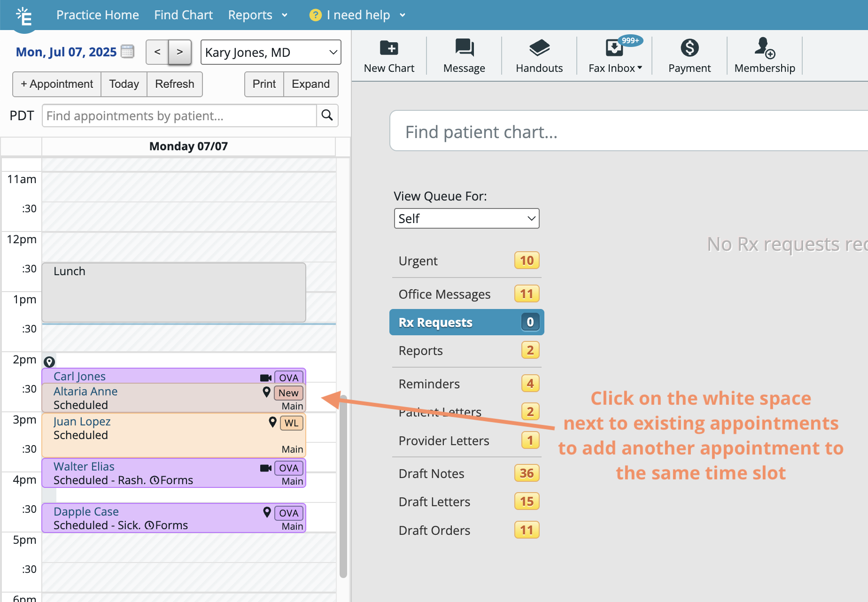This screenshot has height=602, width=868.
Task: Open the Message icon
Action: click(464, 48)
